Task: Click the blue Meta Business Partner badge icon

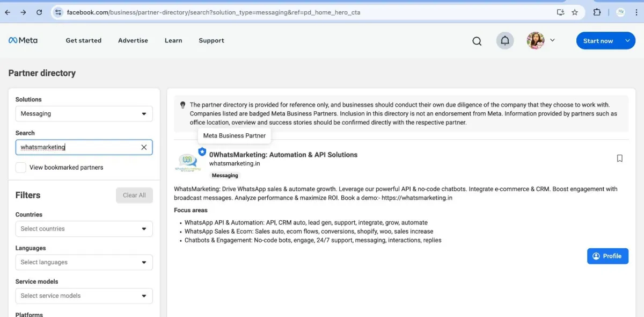Action: (x=202, y=152)
